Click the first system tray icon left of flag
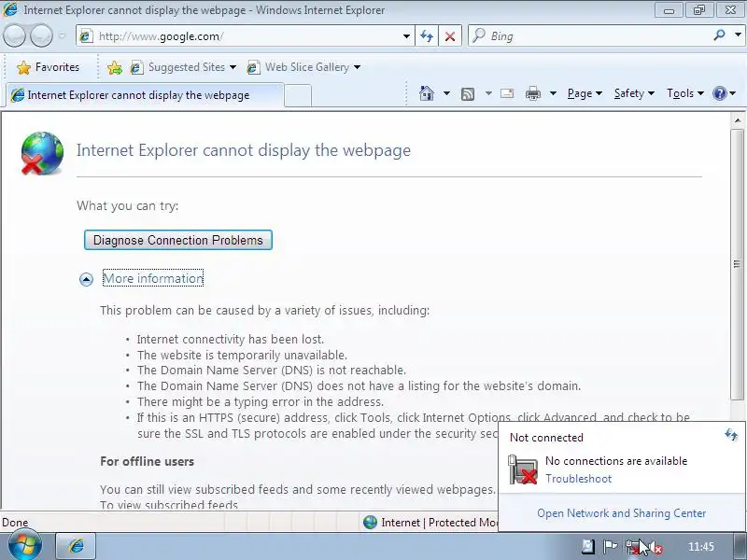Screen dimensions: 747x560 (588, 547)
